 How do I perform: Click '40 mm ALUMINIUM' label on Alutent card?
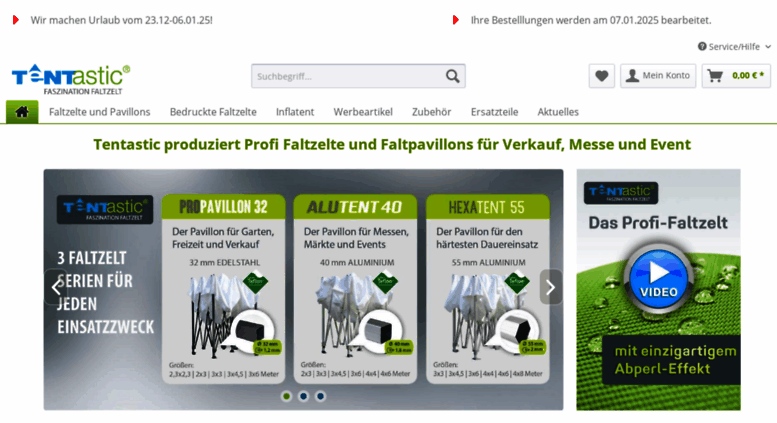click(x=357, y=263)
